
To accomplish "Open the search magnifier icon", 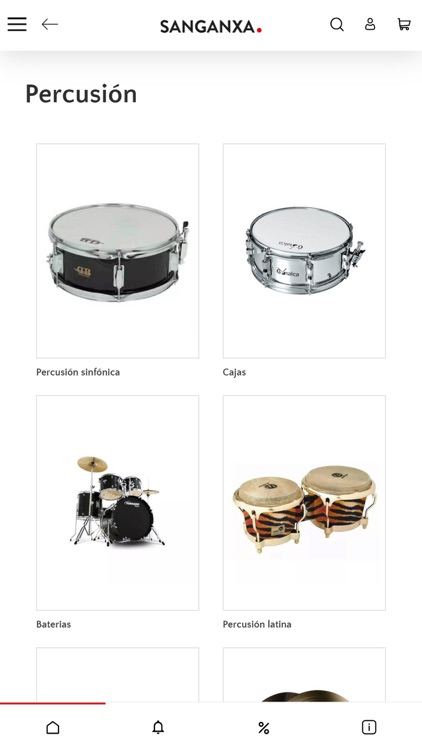I will pos(337,24).
